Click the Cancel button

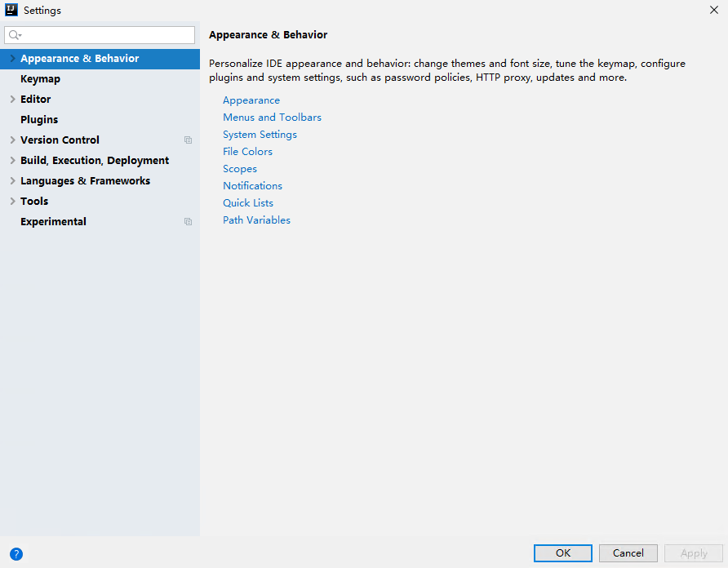click(628, 553)
